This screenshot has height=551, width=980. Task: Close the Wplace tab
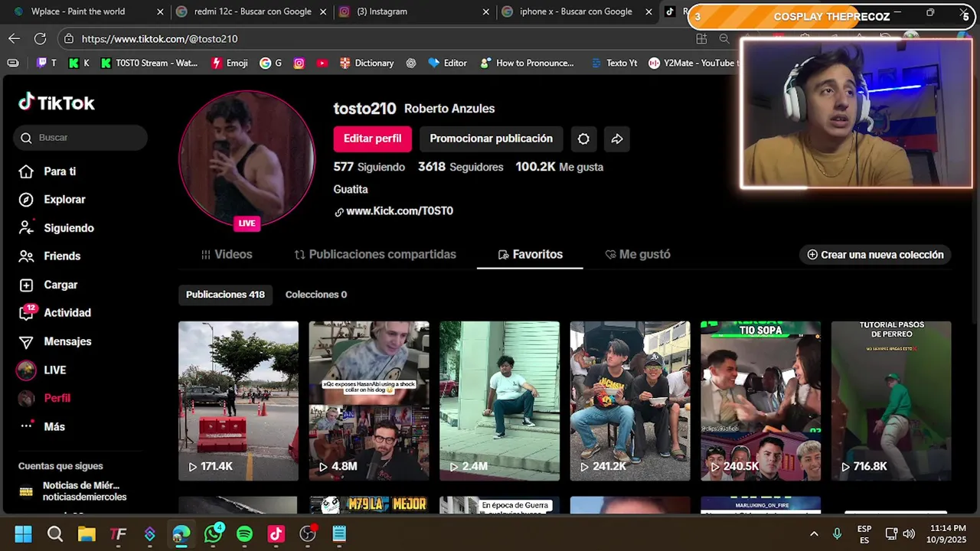pos(160,12)
